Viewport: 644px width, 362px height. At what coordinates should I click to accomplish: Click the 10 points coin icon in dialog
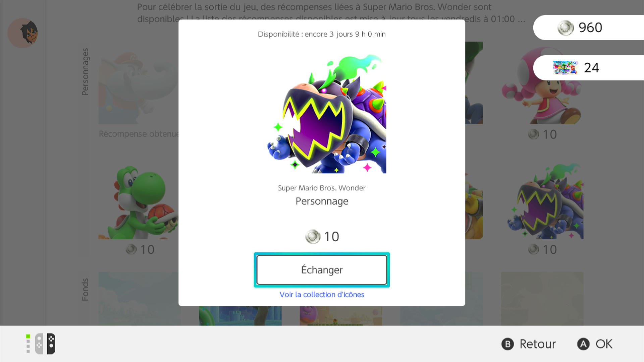point(313,237)
